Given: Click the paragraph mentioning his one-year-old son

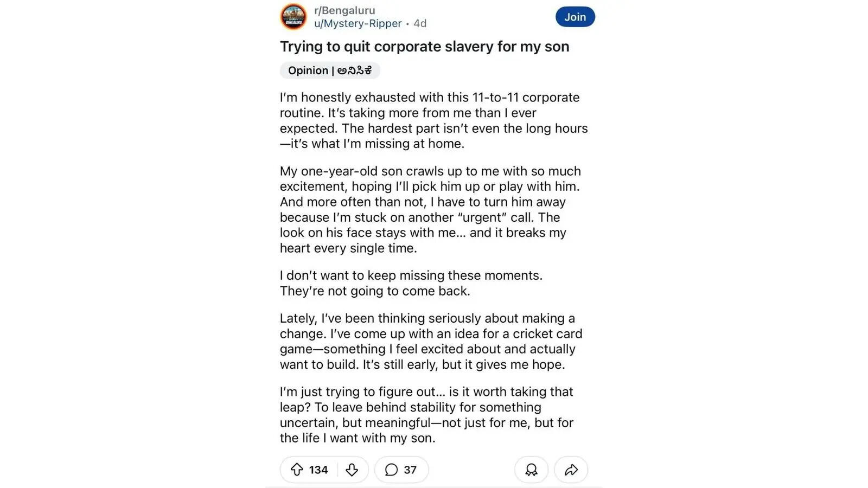Looking at the screenshot, I should coord(431,209).
